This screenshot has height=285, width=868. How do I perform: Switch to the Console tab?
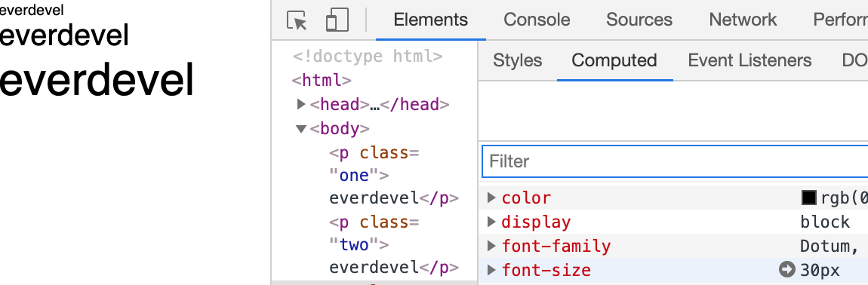pyautogui.click(x=537, y=20)
